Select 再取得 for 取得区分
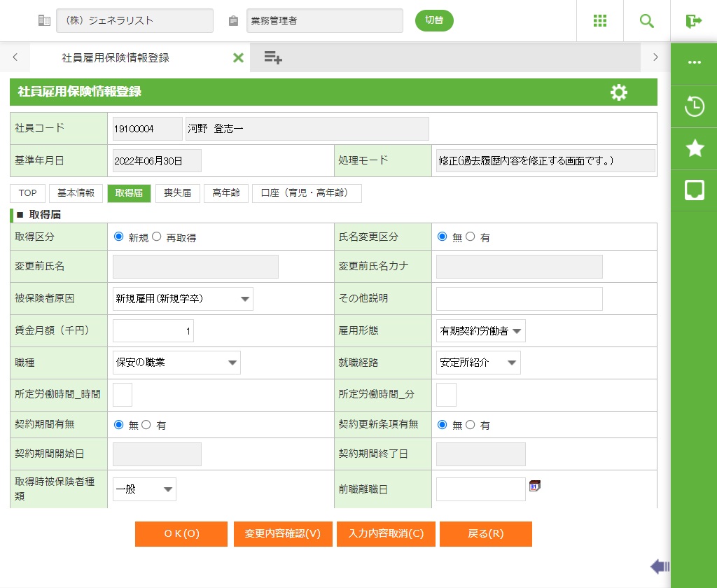Viewport: 717px width, 588px height. [157, 237]
